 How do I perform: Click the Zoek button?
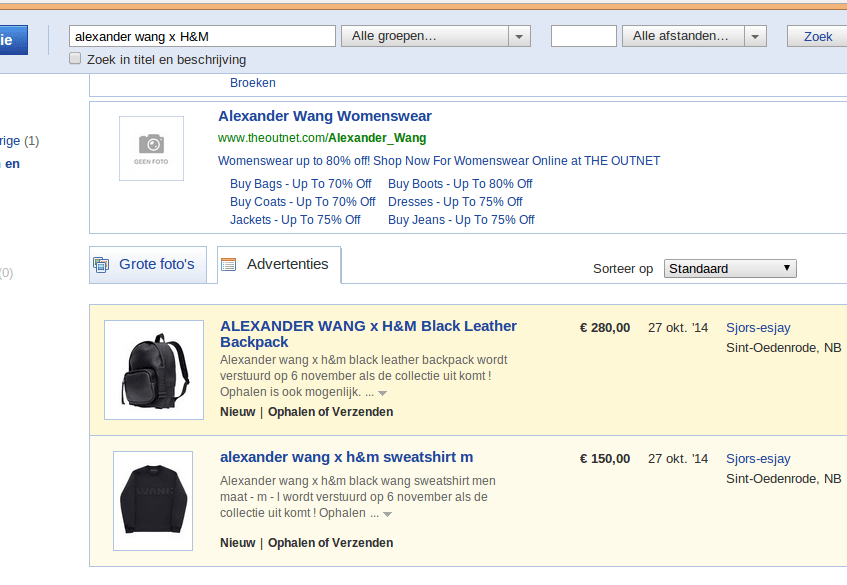click(817, 36)
